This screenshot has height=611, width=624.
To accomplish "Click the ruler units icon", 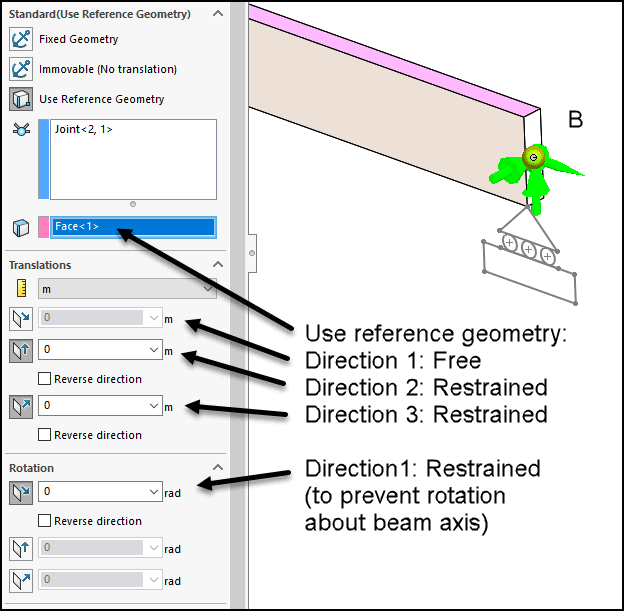I will [21, 288].
